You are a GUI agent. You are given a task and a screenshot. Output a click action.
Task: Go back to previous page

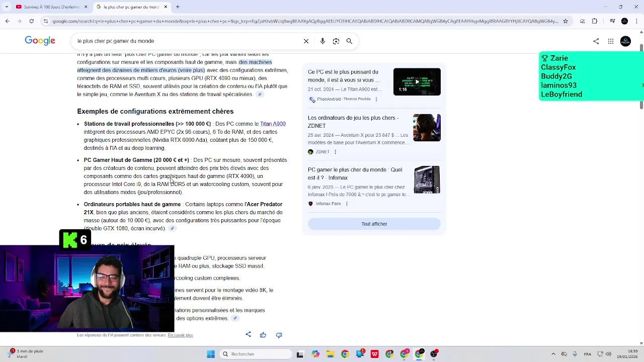click(7, 21)
